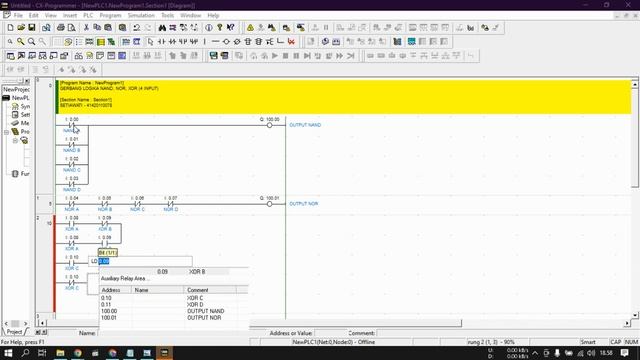Open the View menu

pos(51,16)
